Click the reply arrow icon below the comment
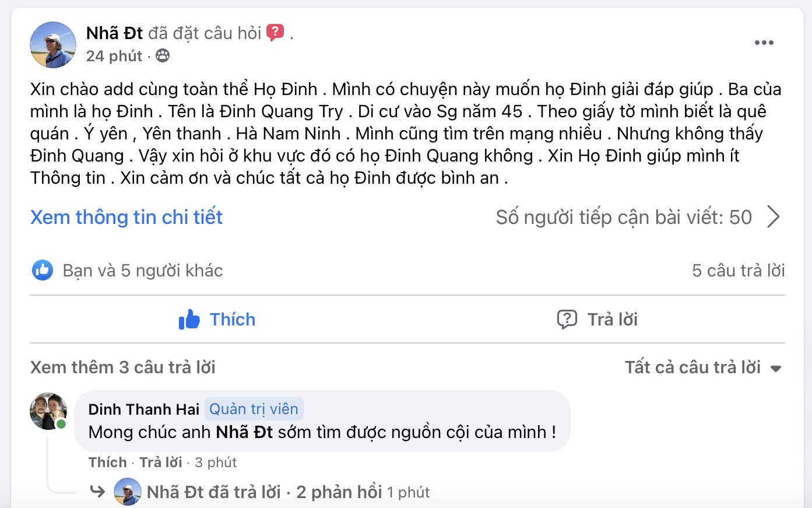Image resolution: width=812 pixels, height=508 pixels. [x=97, y=492]
